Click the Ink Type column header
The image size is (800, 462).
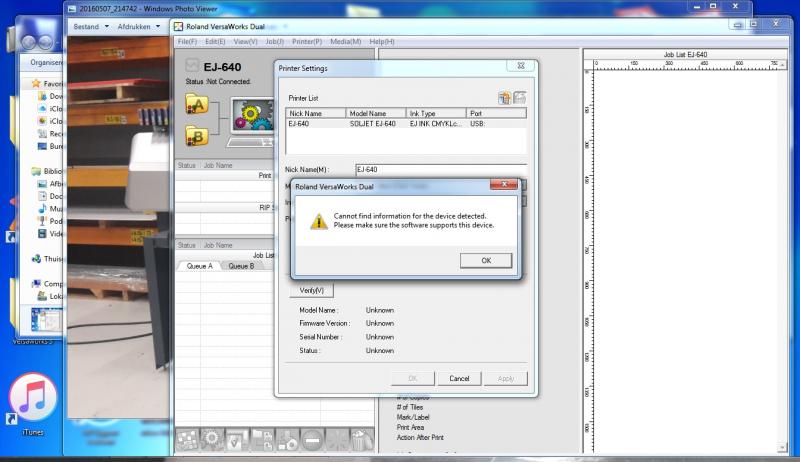coord(436,113)
